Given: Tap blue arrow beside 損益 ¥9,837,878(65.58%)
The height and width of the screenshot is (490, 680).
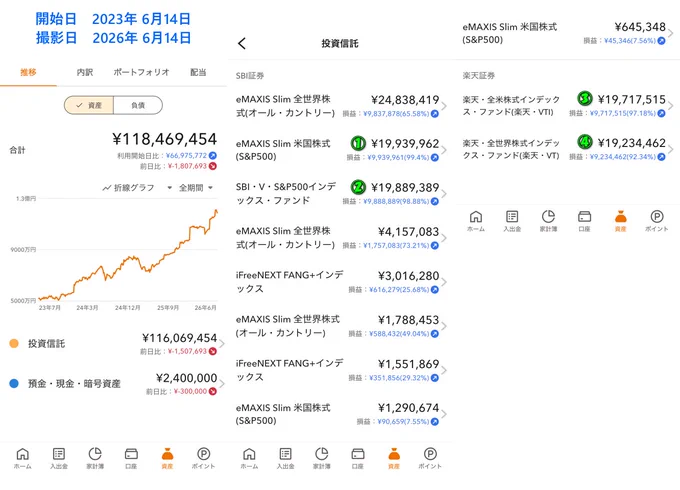Looking at the screenshot, I should 435,114.
